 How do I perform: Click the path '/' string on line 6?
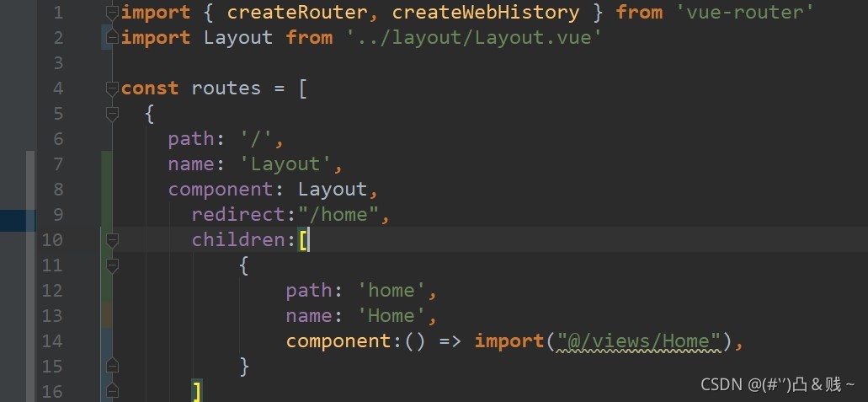[x=257, y=138]
